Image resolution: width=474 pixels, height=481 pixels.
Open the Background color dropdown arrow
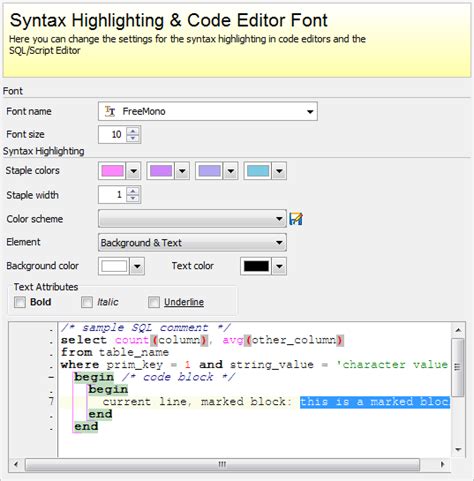pyautogui.click(x=137, y=266)
